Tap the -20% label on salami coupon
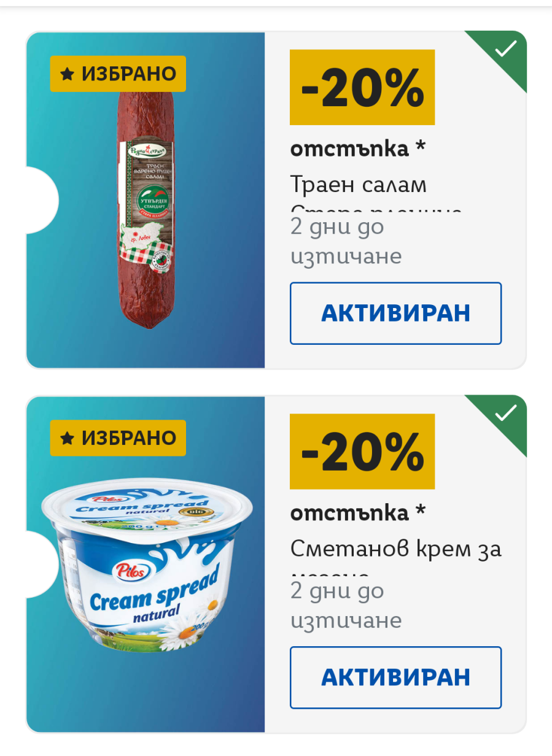The height and width of the screenshot is (756, 552). (362, 88)
